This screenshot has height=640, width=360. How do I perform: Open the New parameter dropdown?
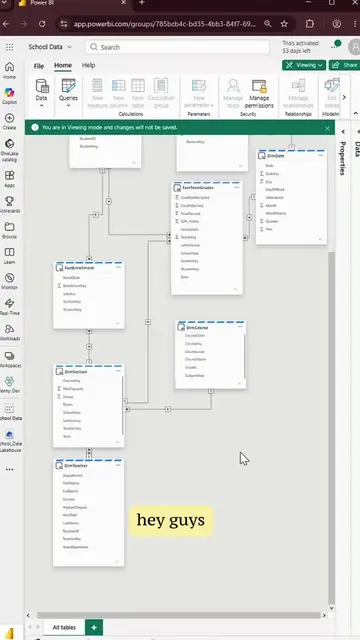click(x=199, y=94)
